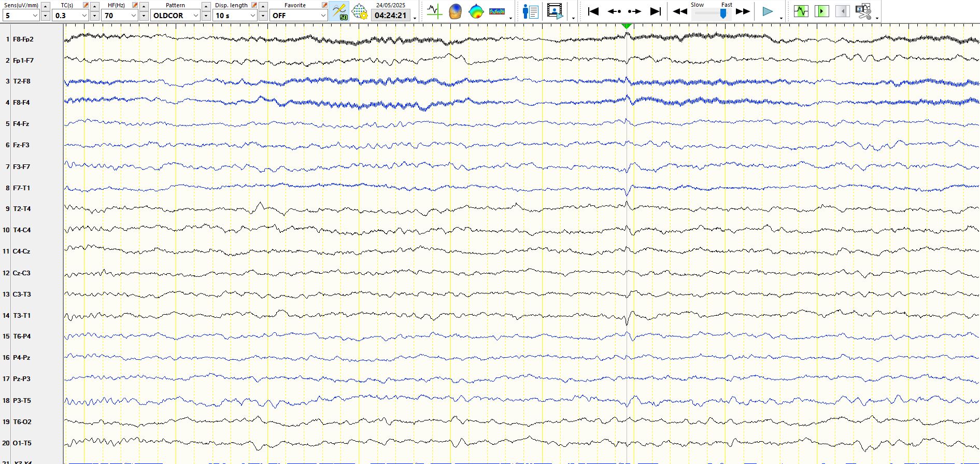Open the patient video playback icon
980x464 pixels.
[555, 11]
